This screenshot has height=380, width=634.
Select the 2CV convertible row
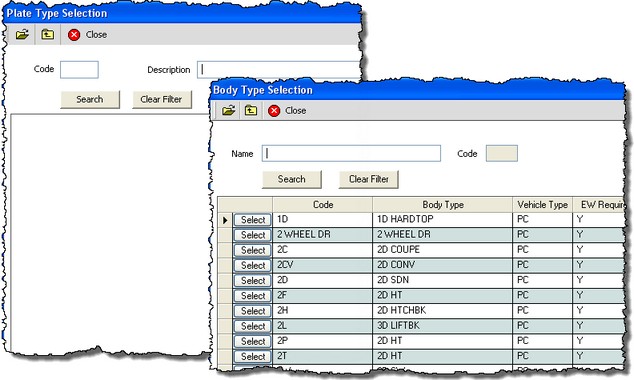click(x=253, y=265)
